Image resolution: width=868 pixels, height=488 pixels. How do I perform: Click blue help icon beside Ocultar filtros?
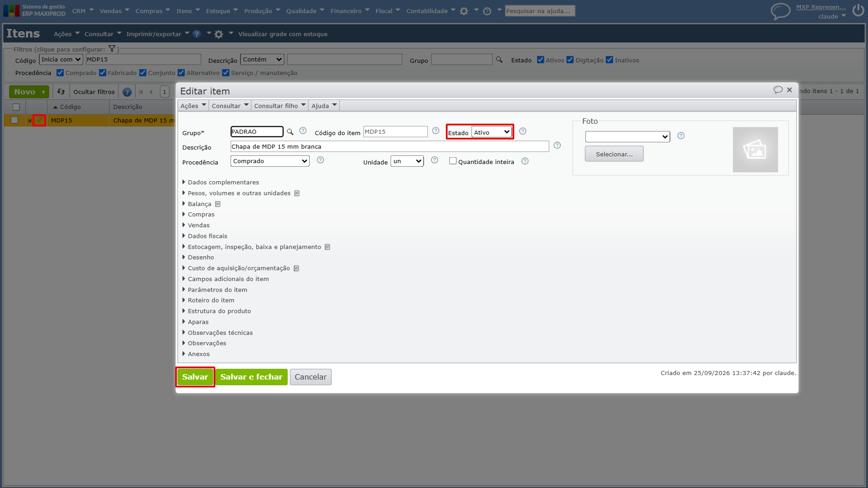(x=127, y=92)
